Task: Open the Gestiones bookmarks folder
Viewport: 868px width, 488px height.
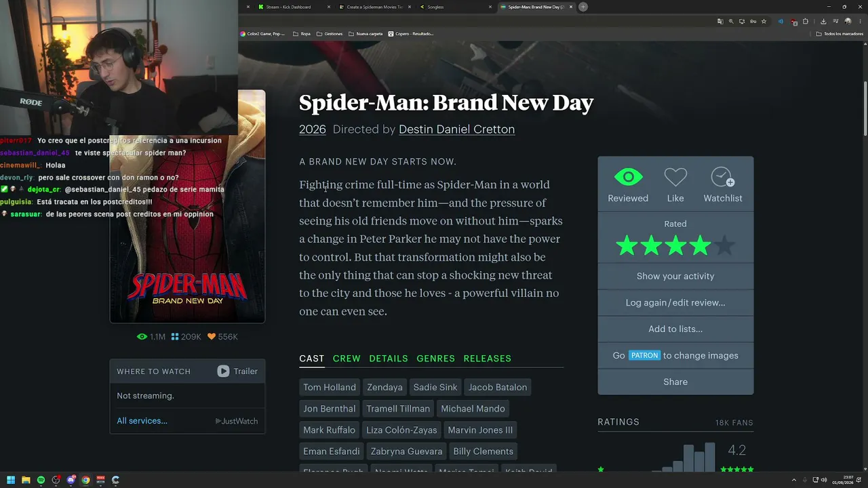Action: [x=330, y=33]
